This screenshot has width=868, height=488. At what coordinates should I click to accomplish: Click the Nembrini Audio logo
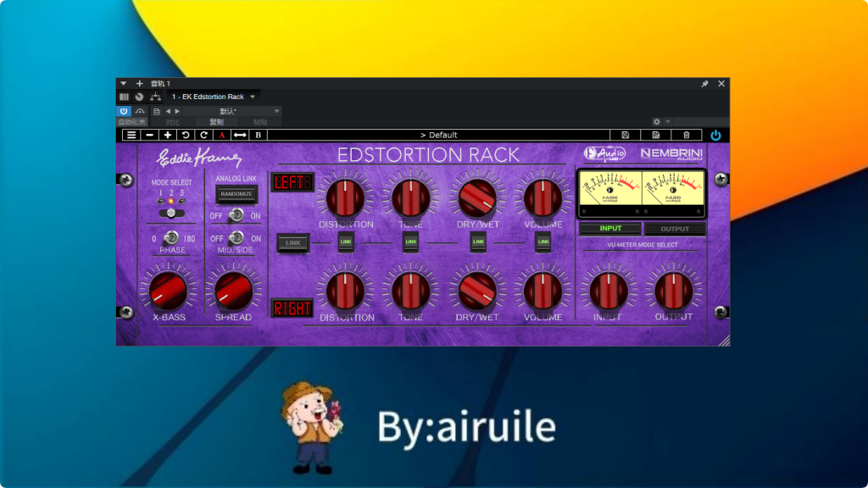coord(671,153)
